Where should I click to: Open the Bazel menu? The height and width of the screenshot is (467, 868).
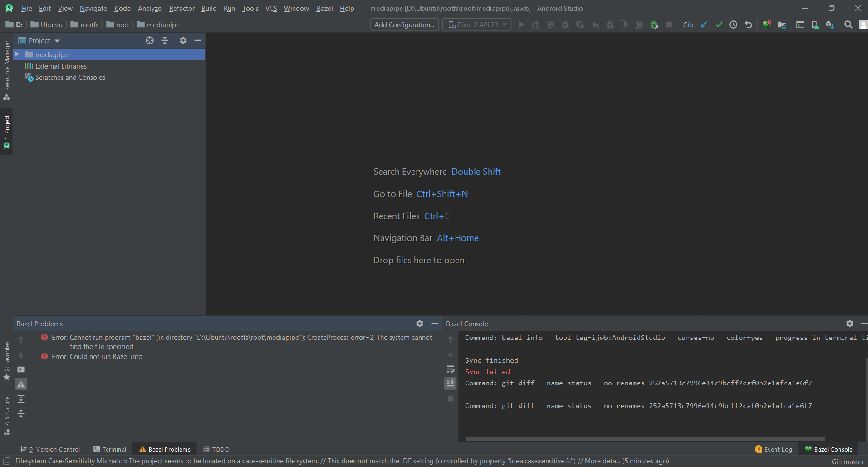[324, 8]
